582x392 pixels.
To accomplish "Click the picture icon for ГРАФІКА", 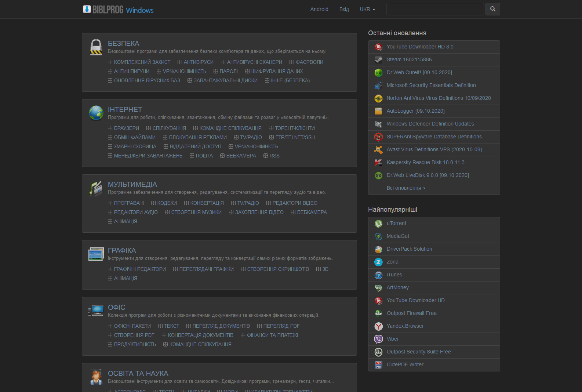I will [96, 254].
